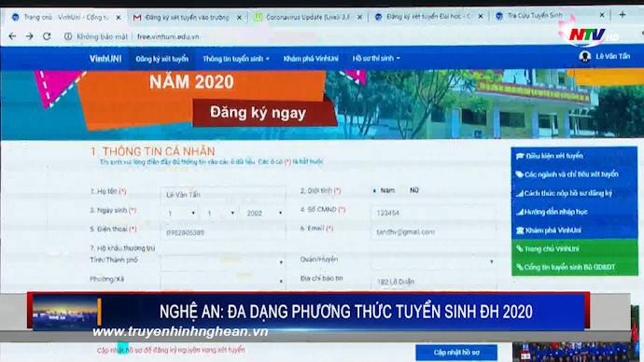Click the 'Số CMND' input field
The width and height of the screenshot is (644, 362).
[x=433, y=213]
